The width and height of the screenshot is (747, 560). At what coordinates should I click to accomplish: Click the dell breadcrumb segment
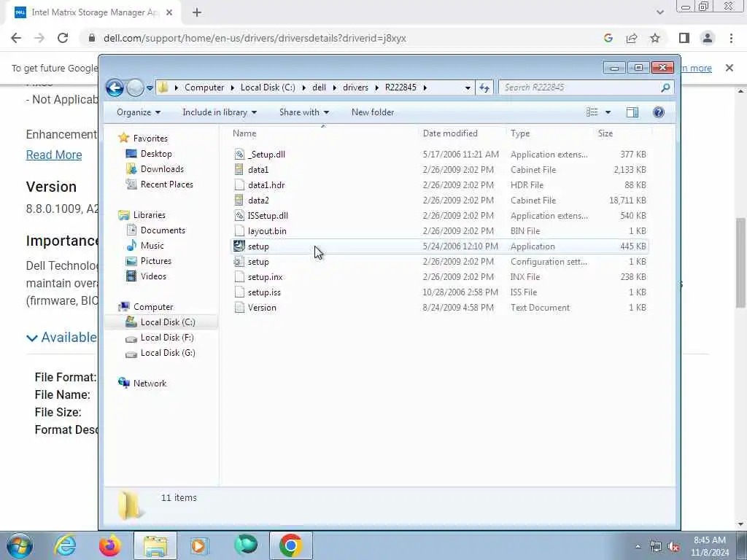coord(320,87)
